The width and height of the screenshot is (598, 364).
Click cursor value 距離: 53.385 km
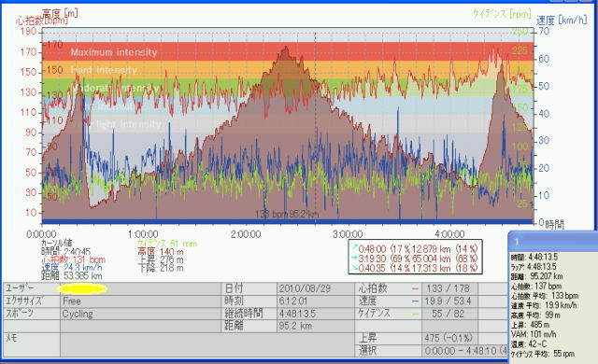coord(72,275)
